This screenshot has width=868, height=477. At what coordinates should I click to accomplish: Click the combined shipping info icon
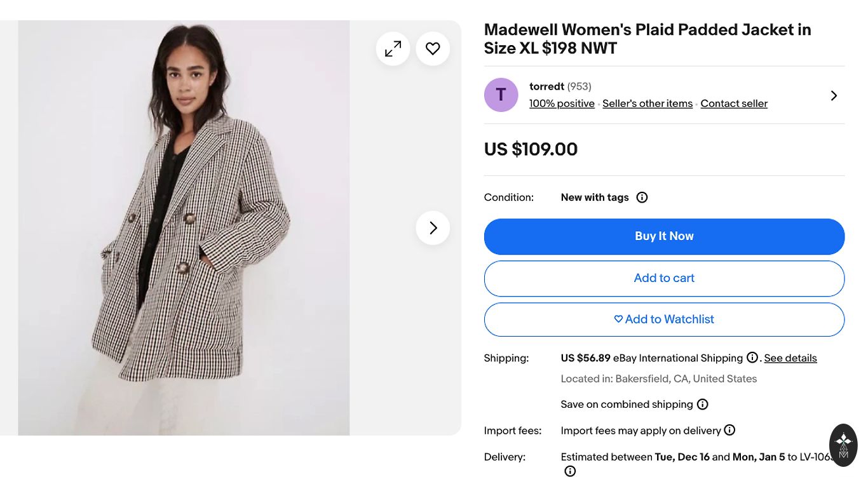click(x=702, y=405)
